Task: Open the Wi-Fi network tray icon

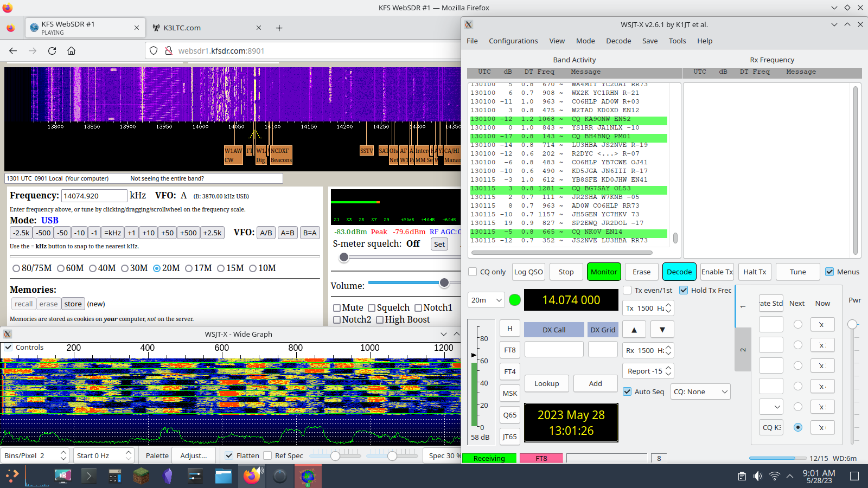Action: pyautogui.click(x=775, y=476)
